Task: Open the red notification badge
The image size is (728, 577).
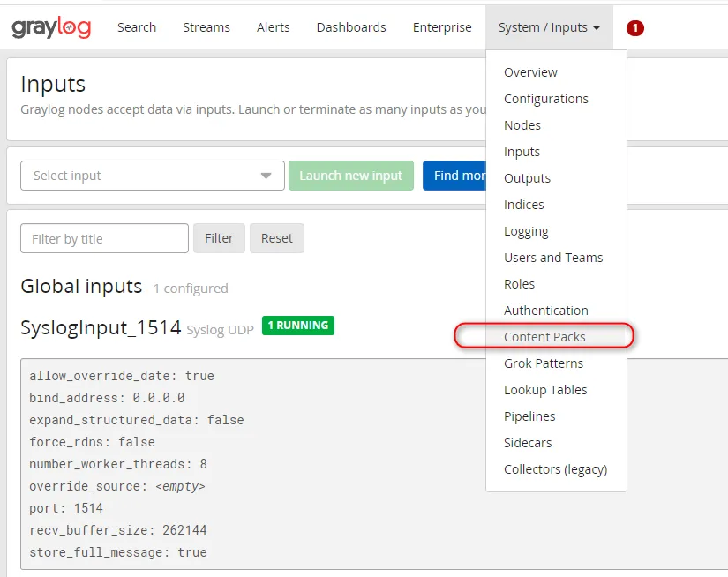Action: point(634,28)
